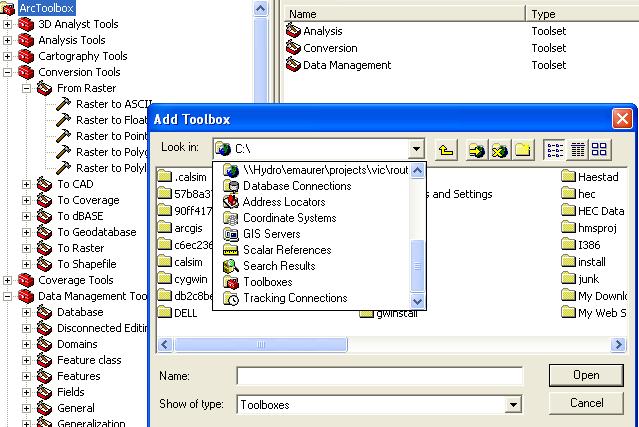This screenshot has width=639, height=427.
Task: Sort by the Type column header
Action: tap(583, 14)
